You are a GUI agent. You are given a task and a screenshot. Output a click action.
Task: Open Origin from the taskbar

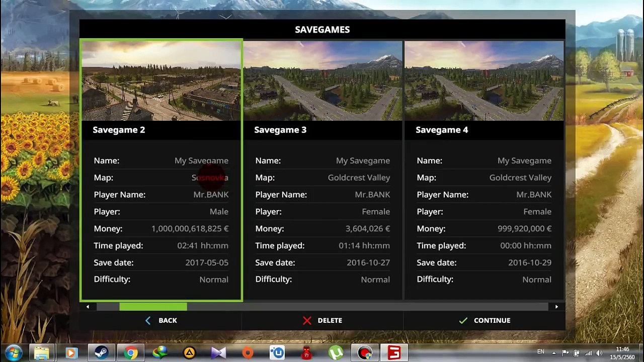pyautogui.click(x=248, y=353)
